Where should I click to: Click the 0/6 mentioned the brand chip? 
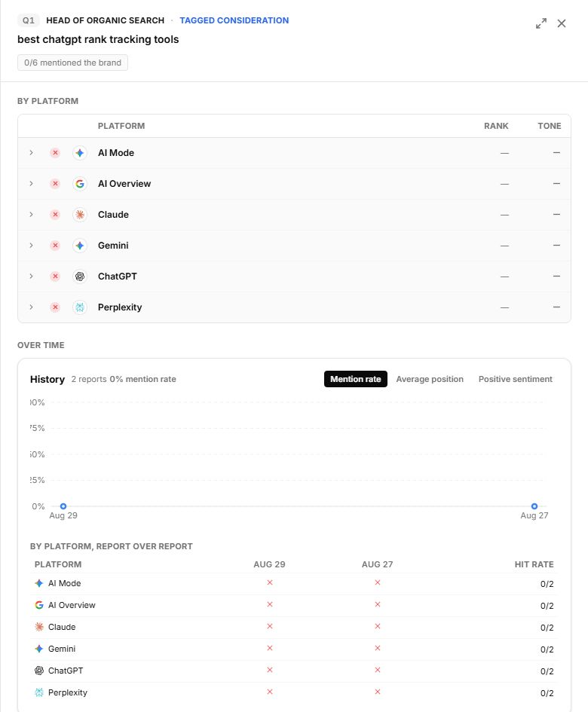tap(72, 63)
